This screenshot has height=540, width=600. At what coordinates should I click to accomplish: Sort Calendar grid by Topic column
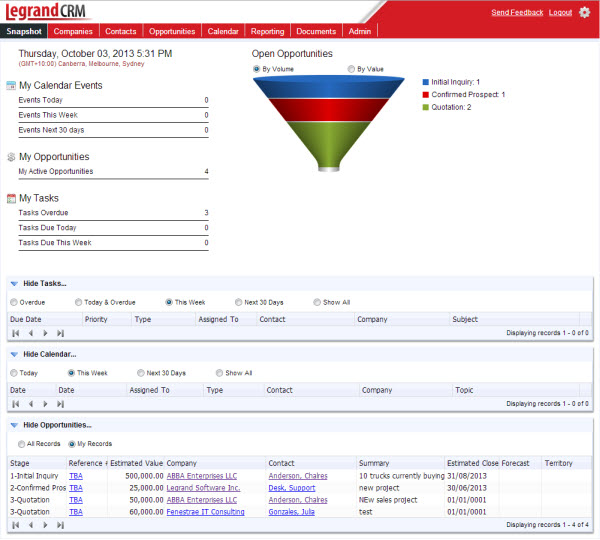516,390
